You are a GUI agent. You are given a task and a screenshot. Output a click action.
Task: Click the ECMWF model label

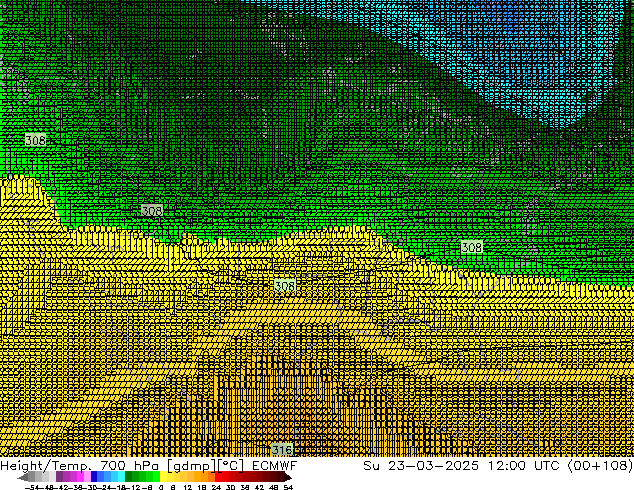[x=275, y=465]
